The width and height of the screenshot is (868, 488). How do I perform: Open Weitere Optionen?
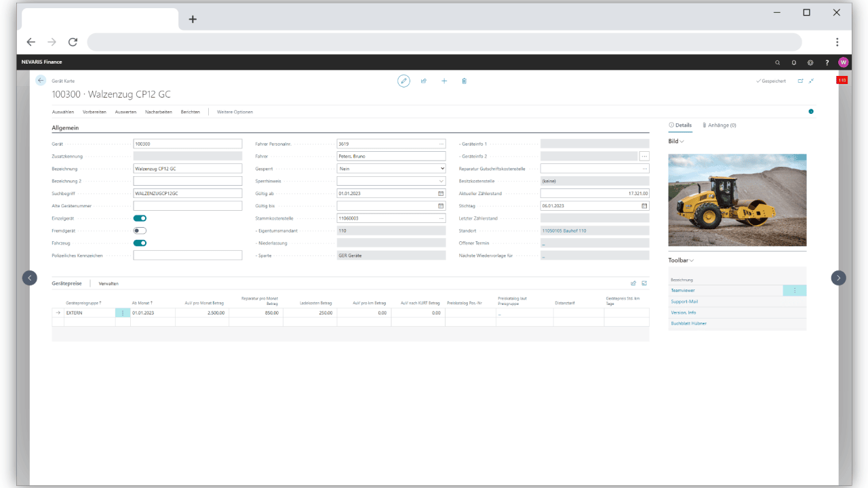coord(235,112)
